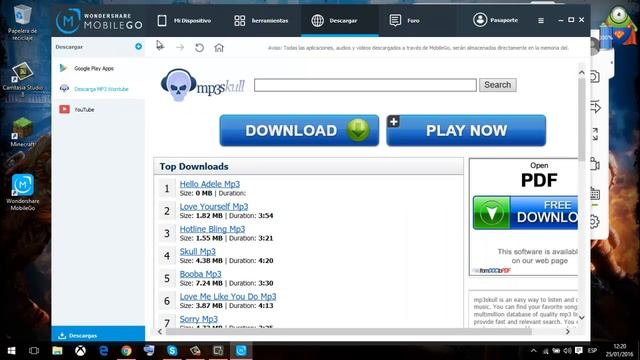This screenshot has height=360, width=640.
Task: Open Google Chrome from the taskbar
Action: pos(126,351)
